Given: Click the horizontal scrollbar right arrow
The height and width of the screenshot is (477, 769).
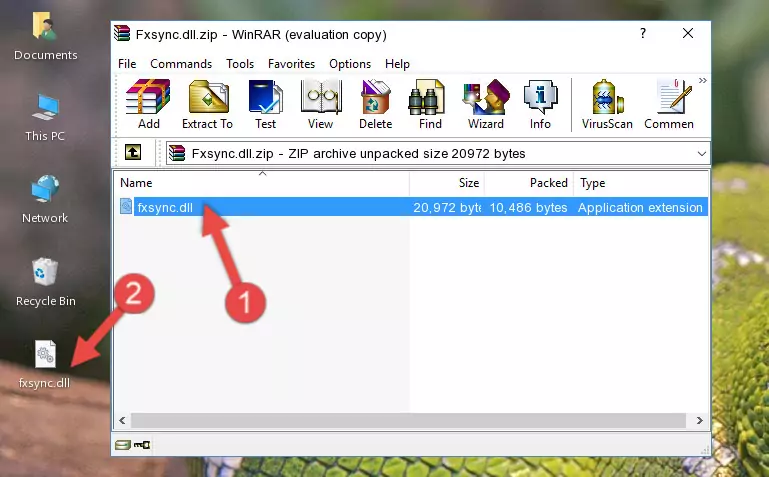Looking at the screenshot, I should click(699, 420).
